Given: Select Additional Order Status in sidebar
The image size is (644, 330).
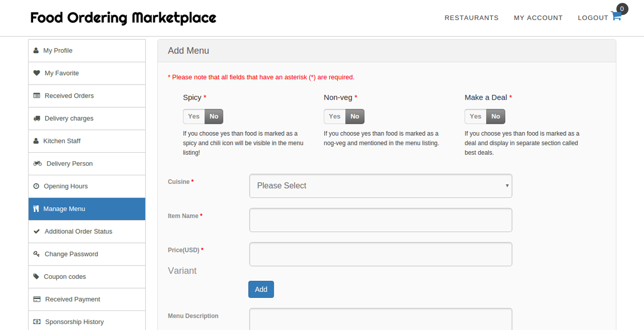Looking at the screenshot, I should click(x=78, y=231).
